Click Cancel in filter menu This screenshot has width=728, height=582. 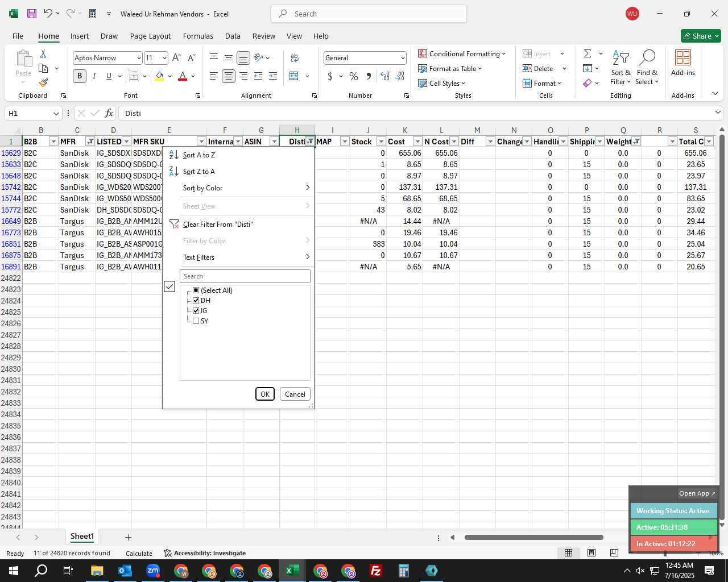tap(295, 394)
